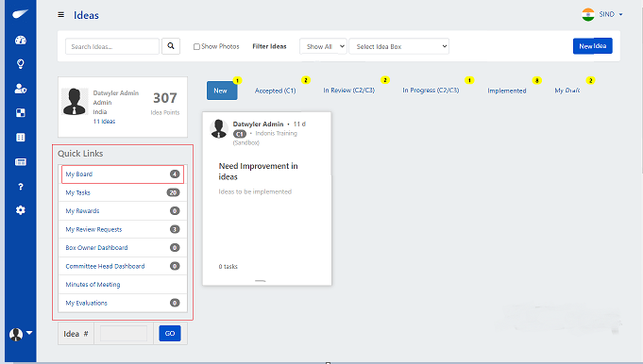This screenshot has width=643, height=364.
Task: Open the settings gear icon
Action: (21, 210)
